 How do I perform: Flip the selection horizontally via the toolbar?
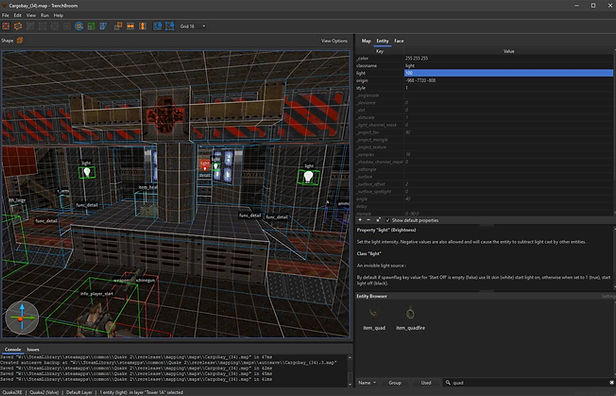pos(130,26)
